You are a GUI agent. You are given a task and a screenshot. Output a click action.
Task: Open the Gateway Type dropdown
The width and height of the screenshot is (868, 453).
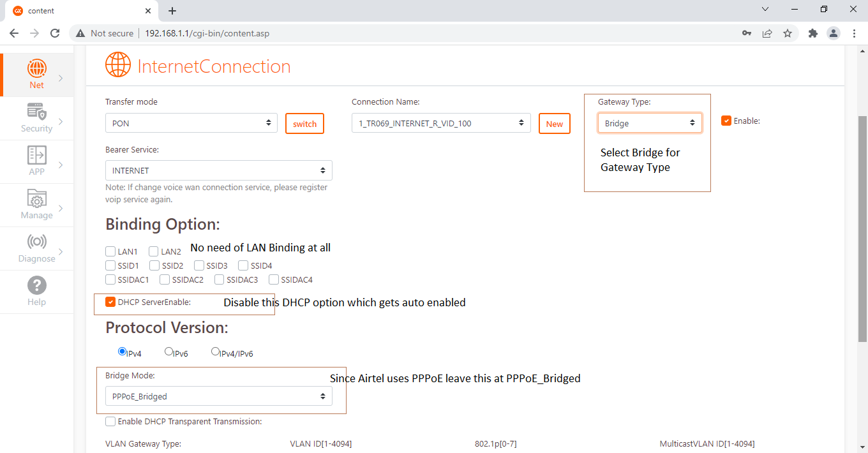pyautogui.click(x=649, y=123)
